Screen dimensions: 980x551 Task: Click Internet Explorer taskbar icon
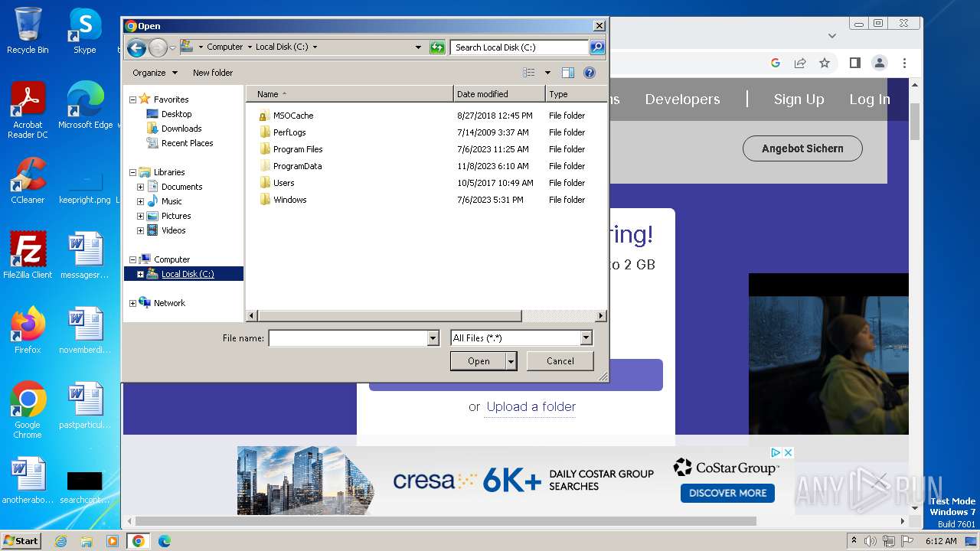pos(60,541)
